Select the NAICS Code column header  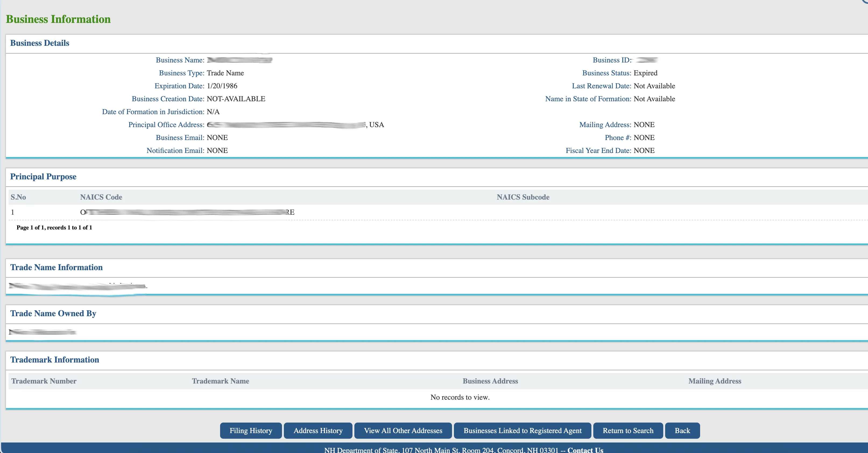[101, 197]
